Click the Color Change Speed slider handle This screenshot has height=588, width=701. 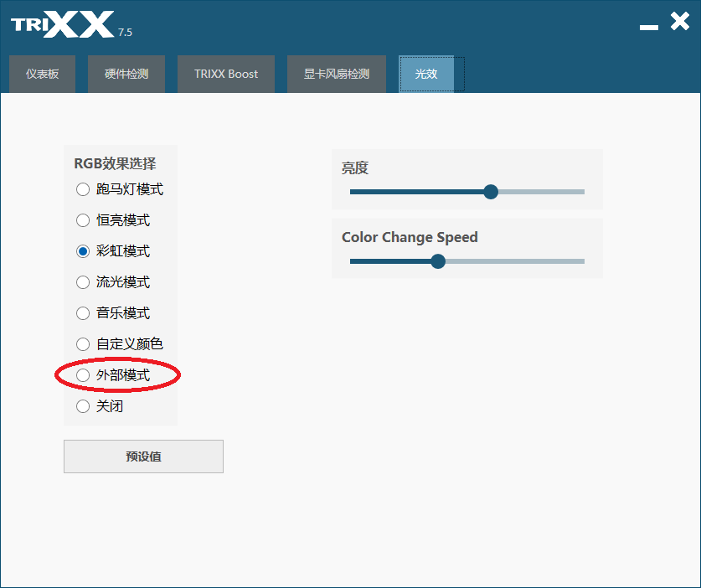point(438,261)
